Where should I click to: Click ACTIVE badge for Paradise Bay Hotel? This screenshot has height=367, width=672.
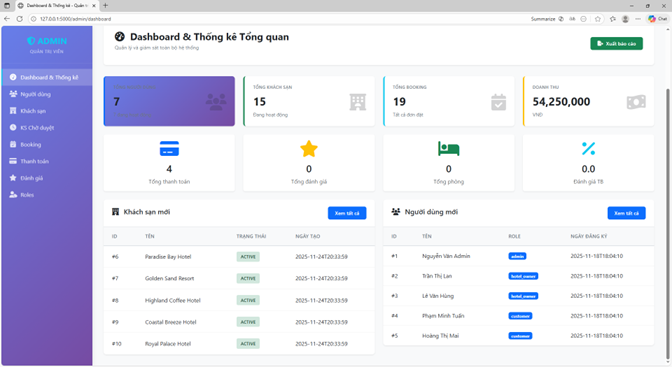click(x=248, y=257)
